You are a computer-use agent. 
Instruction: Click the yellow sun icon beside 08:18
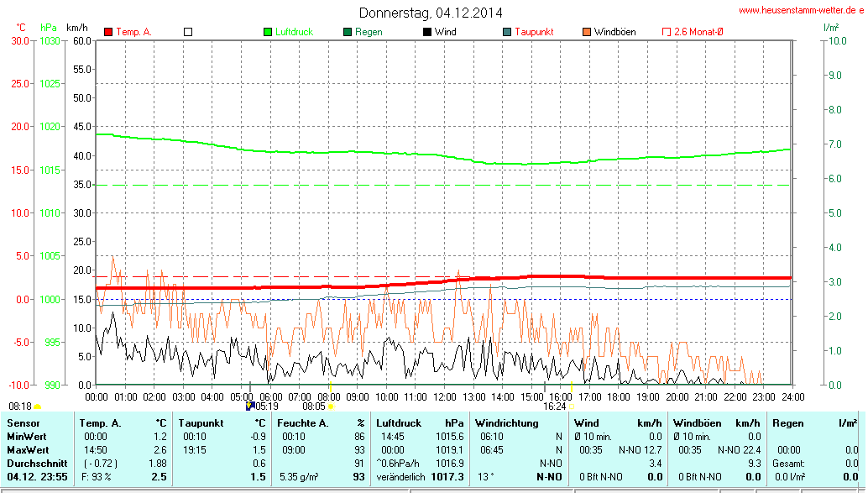coord(37,406)
